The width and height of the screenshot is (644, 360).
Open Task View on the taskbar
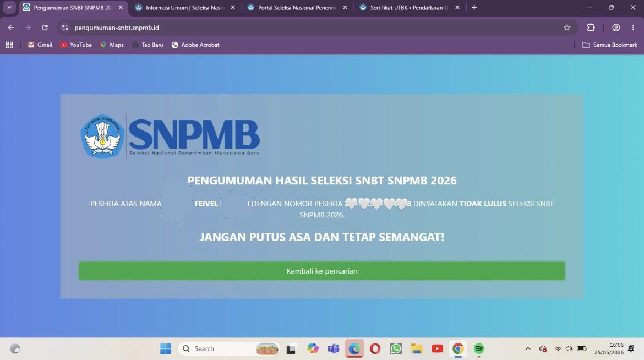click(291, 349)
